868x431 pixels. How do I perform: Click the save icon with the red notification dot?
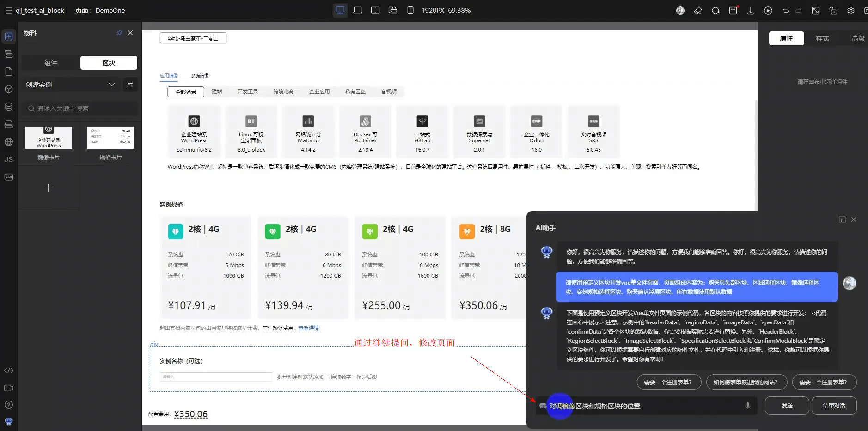[x=733, y=10]
